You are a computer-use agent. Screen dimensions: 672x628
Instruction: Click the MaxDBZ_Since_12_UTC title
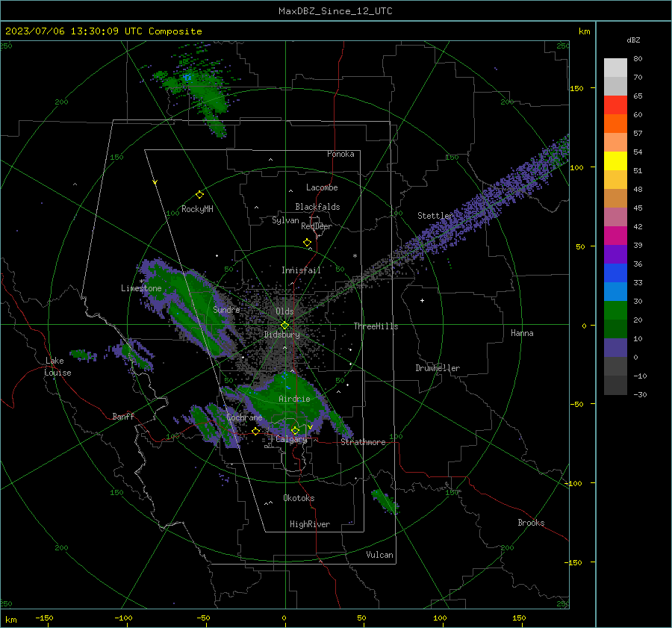pos(335,11)
